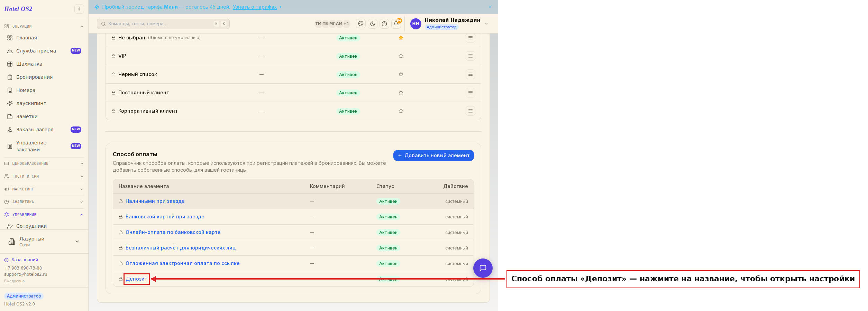Open notifications bell icon
The width and height of the screenshot is (868, 311).
pyautogui.click(x=396, y=24)
